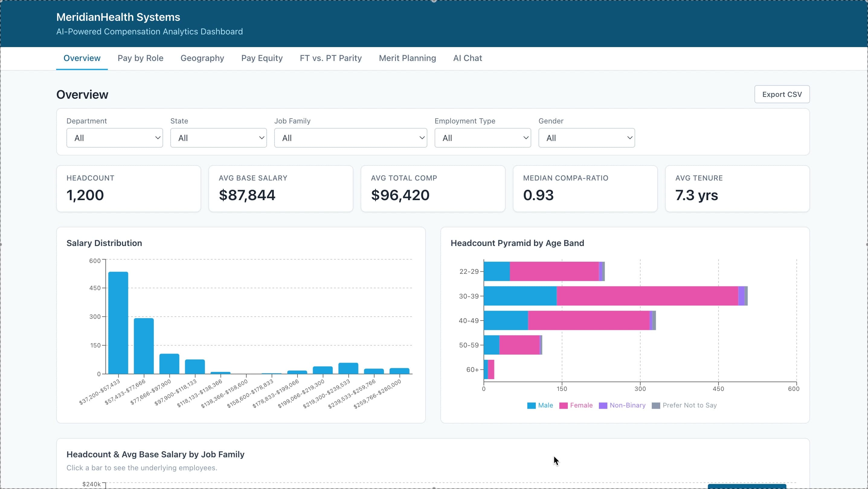Switch to the AI Chat tab

pos(467,58)
